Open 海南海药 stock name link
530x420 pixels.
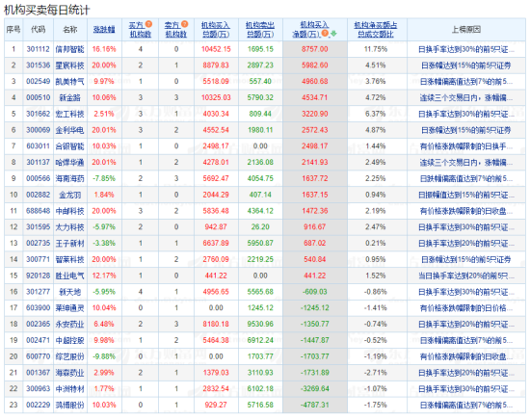[70, 178]
